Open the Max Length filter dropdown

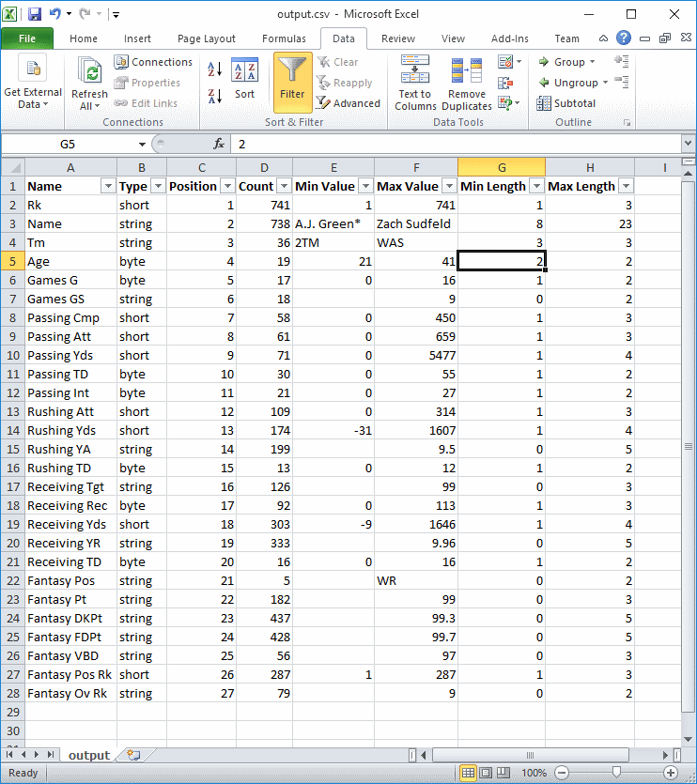coord(626,187)
